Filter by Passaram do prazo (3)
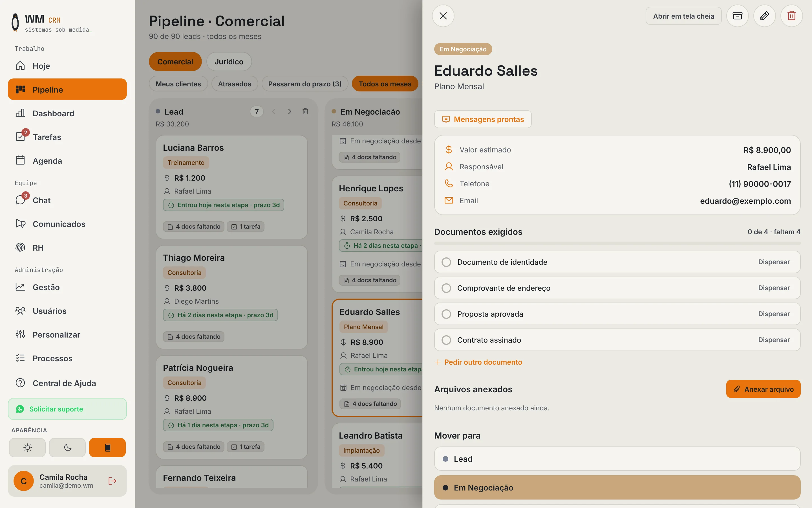 point(305,84)
